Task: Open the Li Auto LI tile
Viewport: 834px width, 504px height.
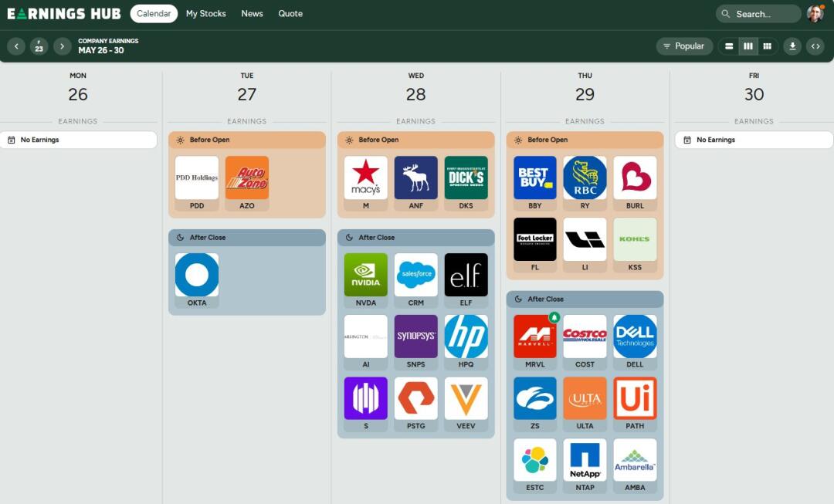Action: tap(585, 245)
